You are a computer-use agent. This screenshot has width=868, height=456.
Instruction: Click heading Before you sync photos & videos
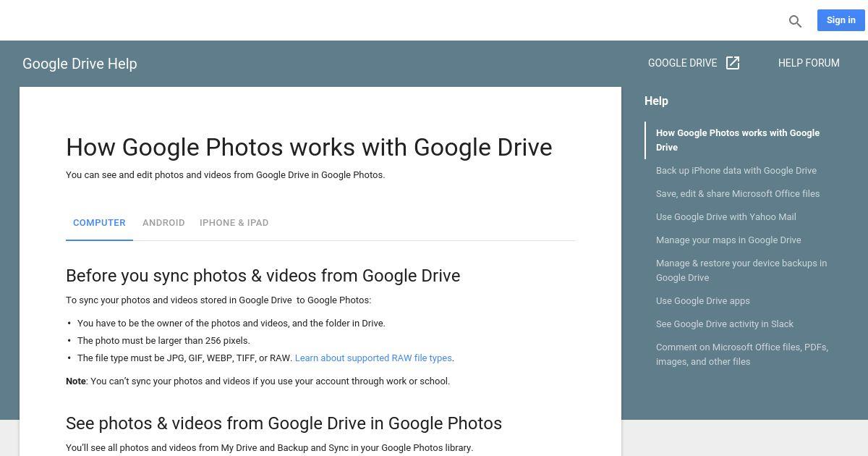(x=263, y=276)
